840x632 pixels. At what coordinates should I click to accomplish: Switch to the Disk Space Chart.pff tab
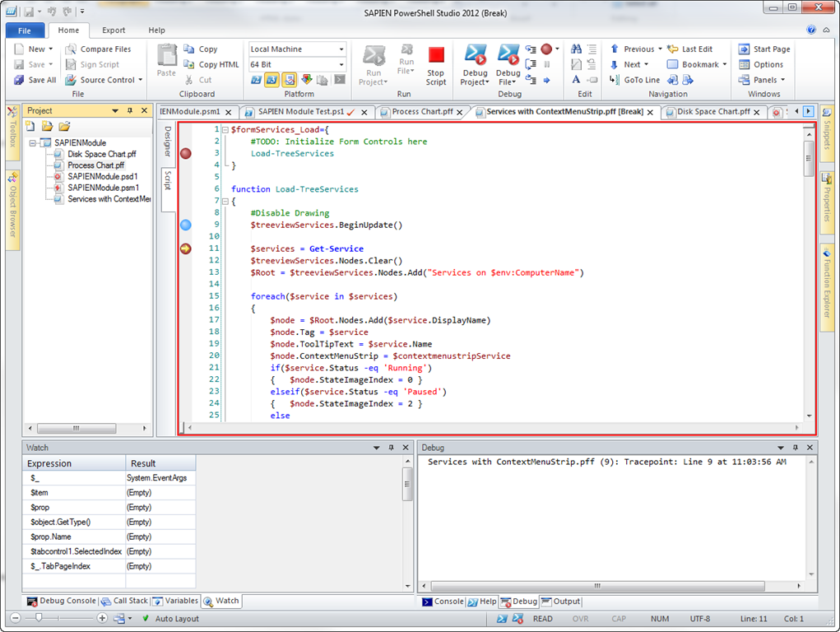pyautogui.click(x=713, y=111)
